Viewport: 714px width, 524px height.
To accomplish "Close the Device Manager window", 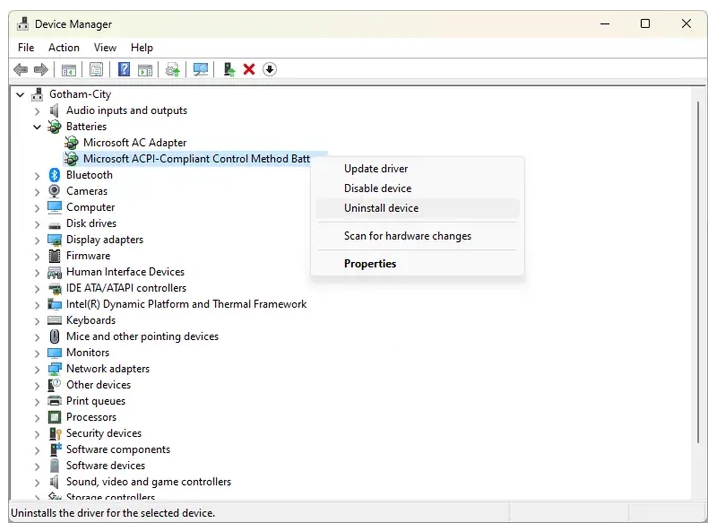I will pos(686,23).
